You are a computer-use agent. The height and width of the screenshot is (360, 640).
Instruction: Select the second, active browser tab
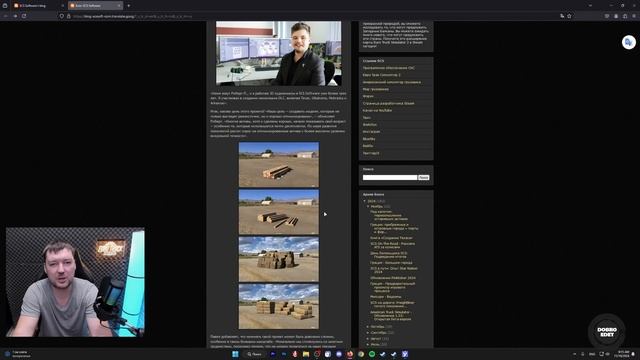[x=95, y=6]
